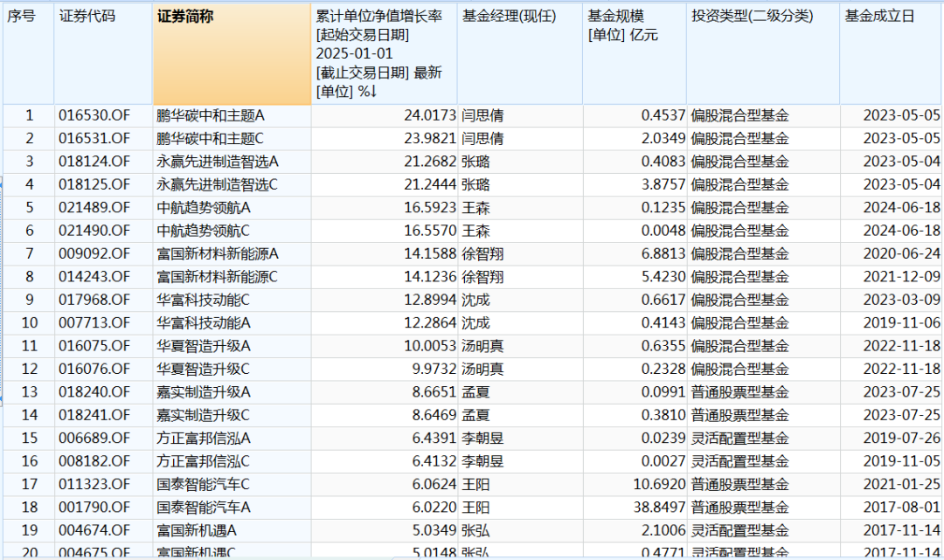
Task: Select growth value 24.0173
Action: (x=430, y=115)
